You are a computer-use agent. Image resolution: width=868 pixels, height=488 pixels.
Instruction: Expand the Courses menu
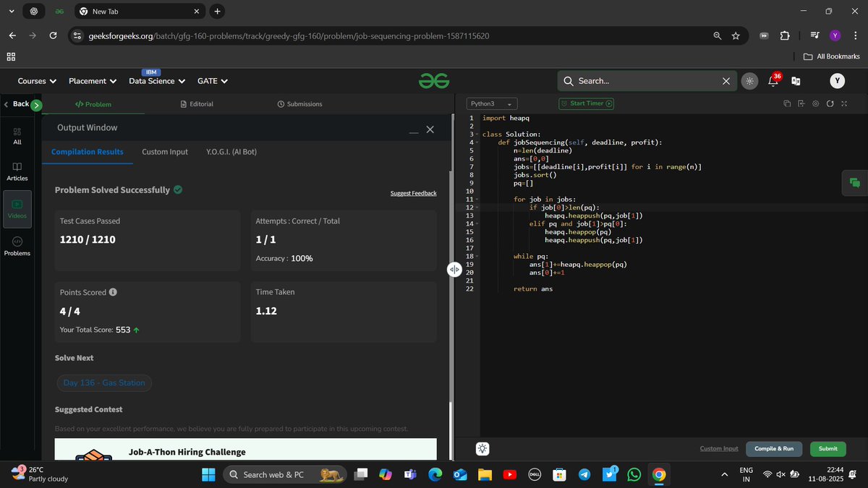coord(37,81)
